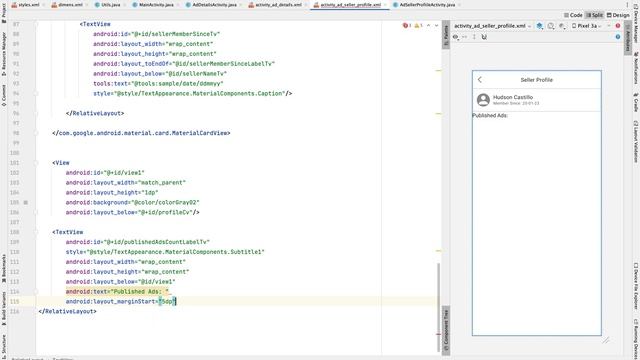Close the activity_ad_seller_profile.xml tab
640x360 pixels.
point(385,5)
